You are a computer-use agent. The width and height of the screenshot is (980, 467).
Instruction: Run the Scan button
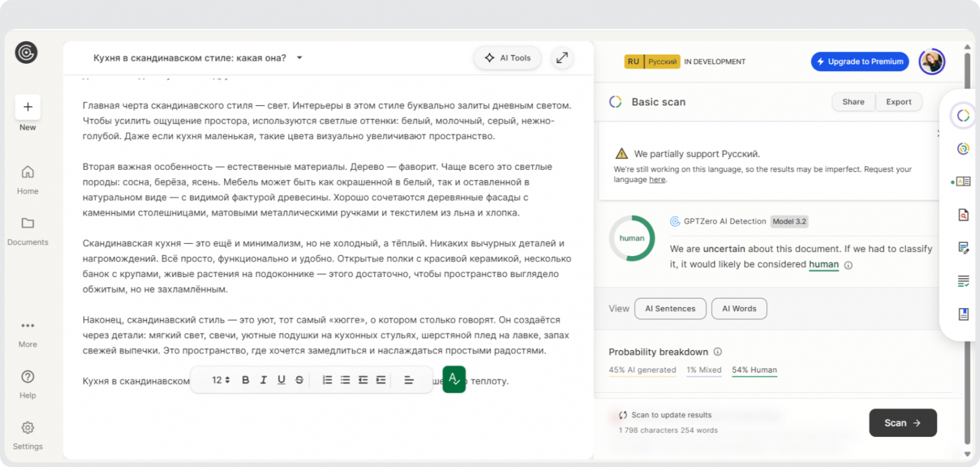903,423
